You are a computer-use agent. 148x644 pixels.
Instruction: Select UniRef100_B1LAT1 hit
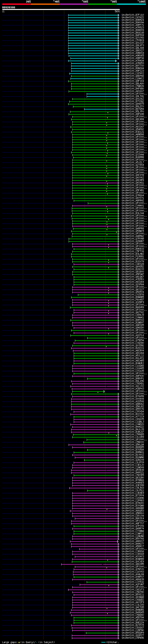[133, 358]
